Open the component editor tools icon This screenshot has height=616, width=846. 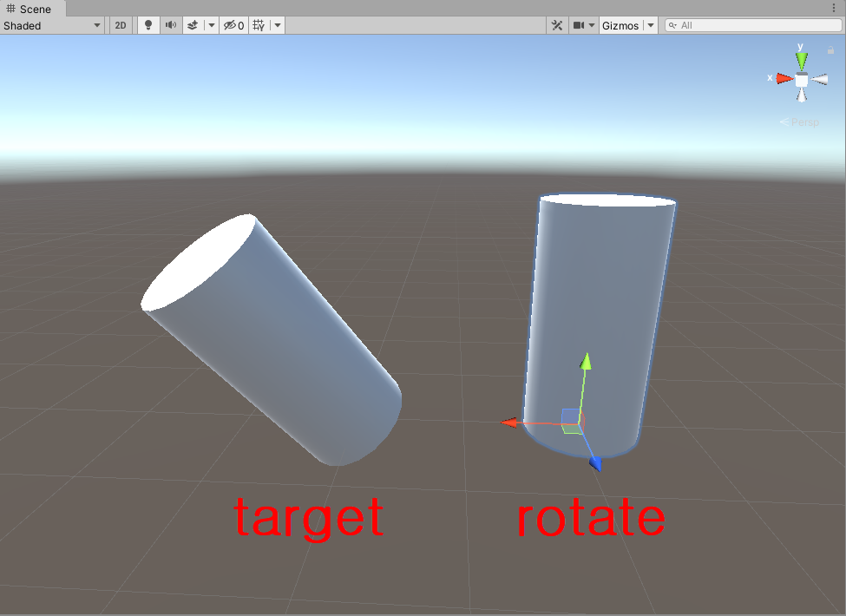click(x=557, y=25)
